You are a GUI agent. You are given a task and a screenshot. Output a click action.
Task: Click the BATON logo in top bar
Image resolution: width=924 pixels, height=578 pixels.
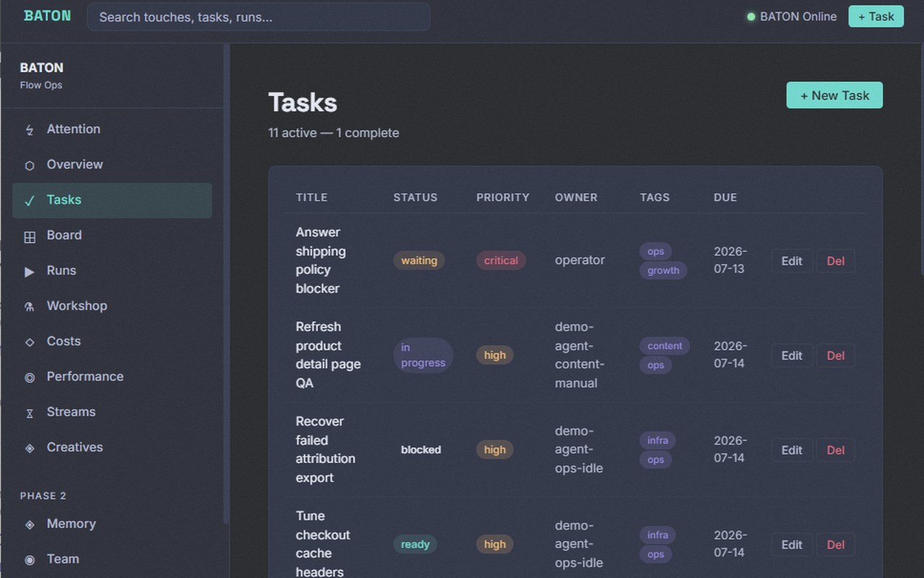[48, 16]
